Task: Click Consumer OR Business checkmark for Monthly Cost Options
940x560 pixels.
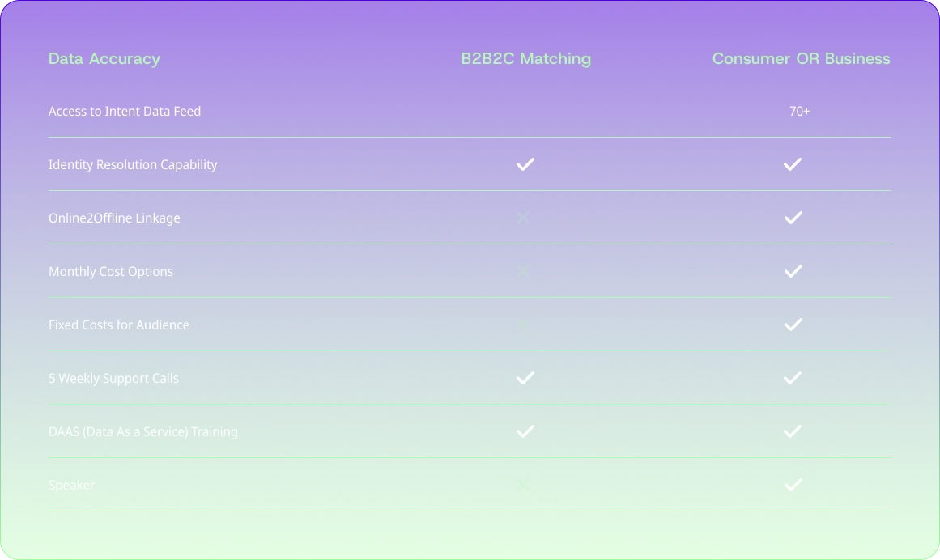Action: tap(793, 271)
